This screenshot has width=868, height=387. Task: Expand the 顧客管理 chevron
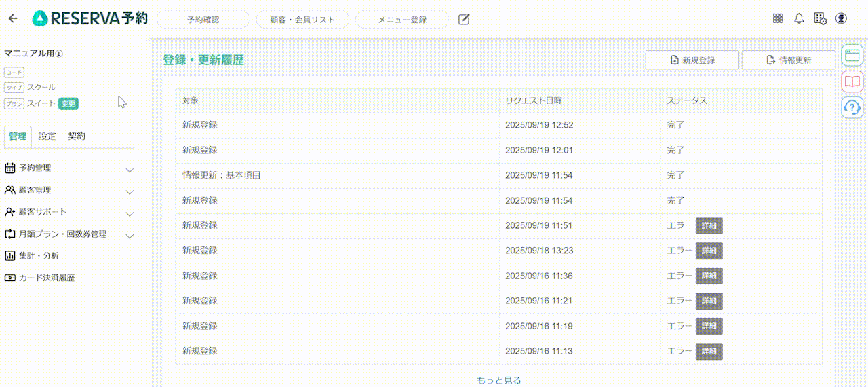pos(130,192)
